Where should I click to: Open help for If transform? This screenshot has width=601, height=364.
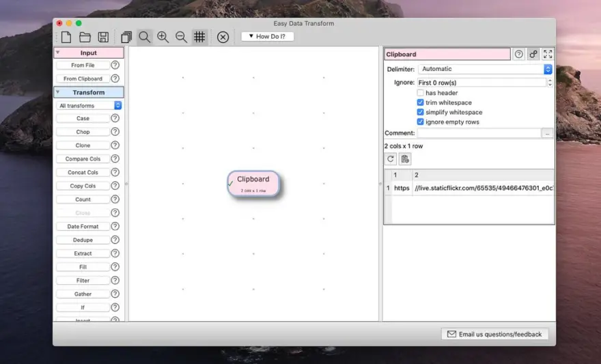[x=115, y=307]
